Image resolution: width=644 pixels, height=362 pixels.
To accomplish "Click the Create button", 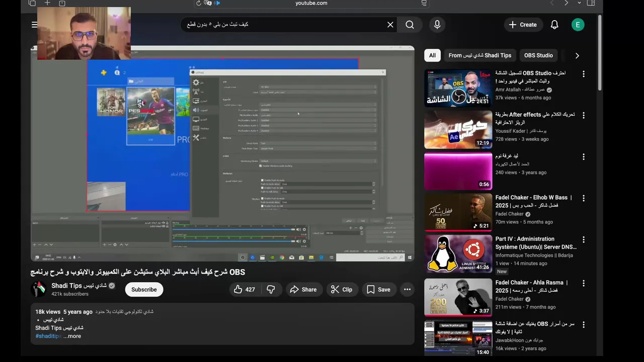I will [523, 25].
